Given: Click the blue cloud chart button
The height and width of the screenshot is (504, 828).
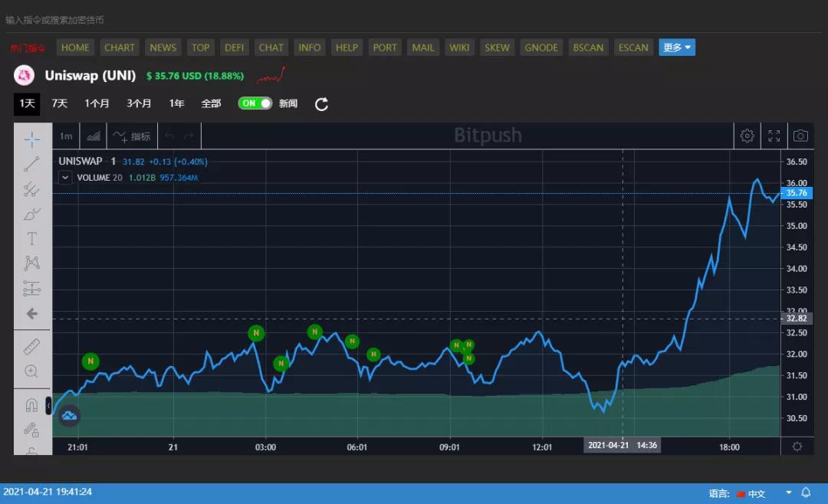Looking at the screenshot, I should (x=69, y=416).
